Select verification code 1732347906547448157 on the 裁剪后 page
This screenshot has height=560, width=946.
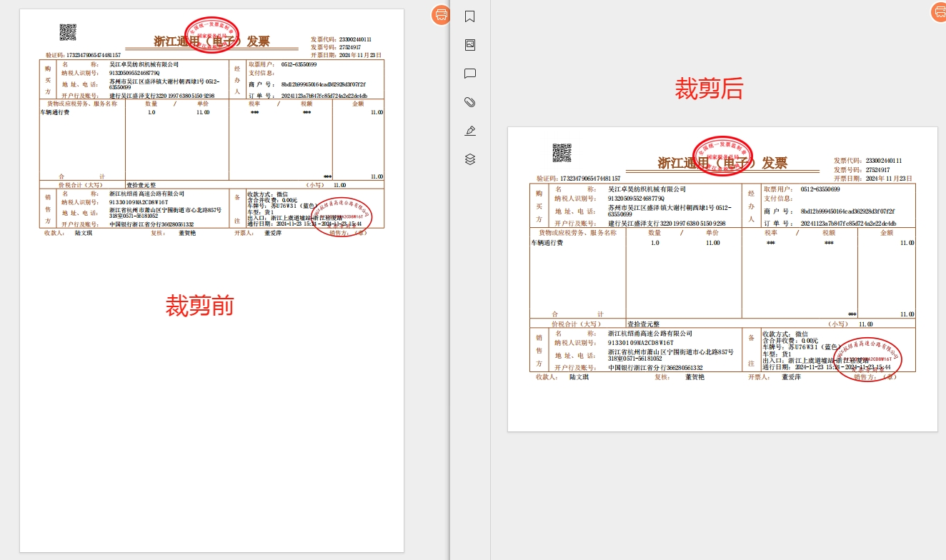[x=590, y=179]
